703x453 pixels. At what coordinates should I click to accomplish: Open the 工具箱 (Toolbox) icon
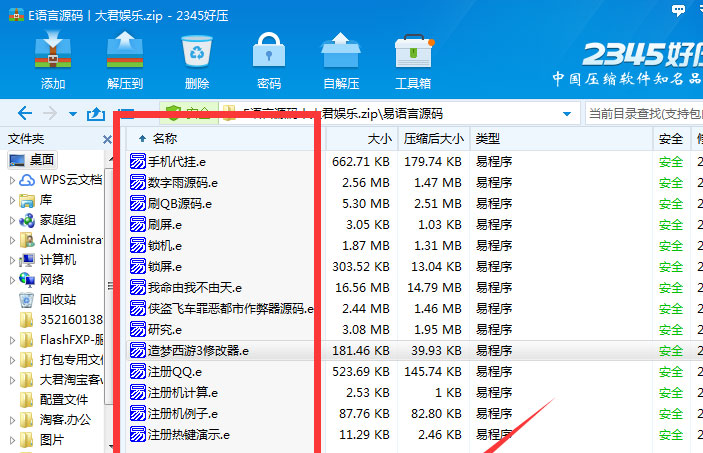click(413, 59)
